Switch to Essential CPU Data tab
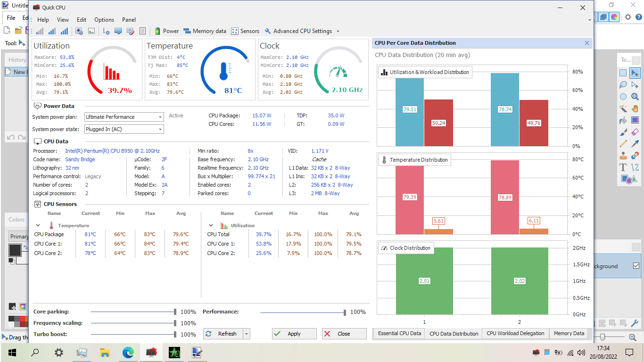The width and height of the screenshot is (644, 362). 399,333
